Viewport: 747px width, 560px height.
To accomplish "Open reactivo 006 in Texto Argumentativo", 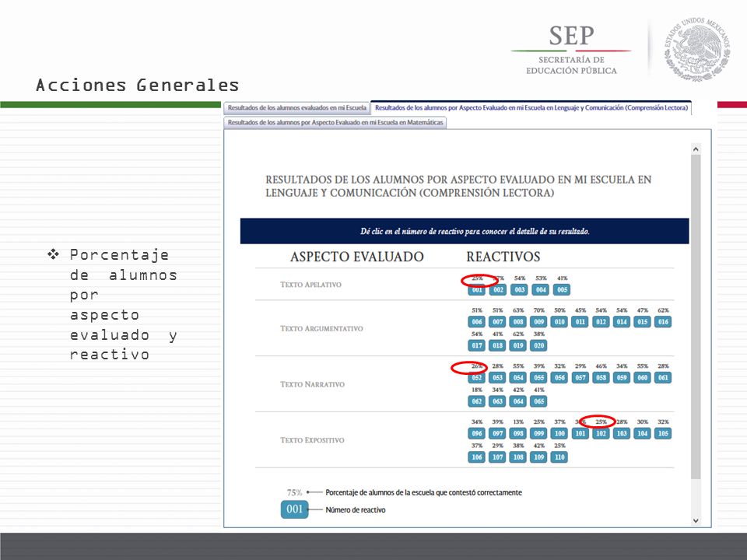I will (477, 322).
